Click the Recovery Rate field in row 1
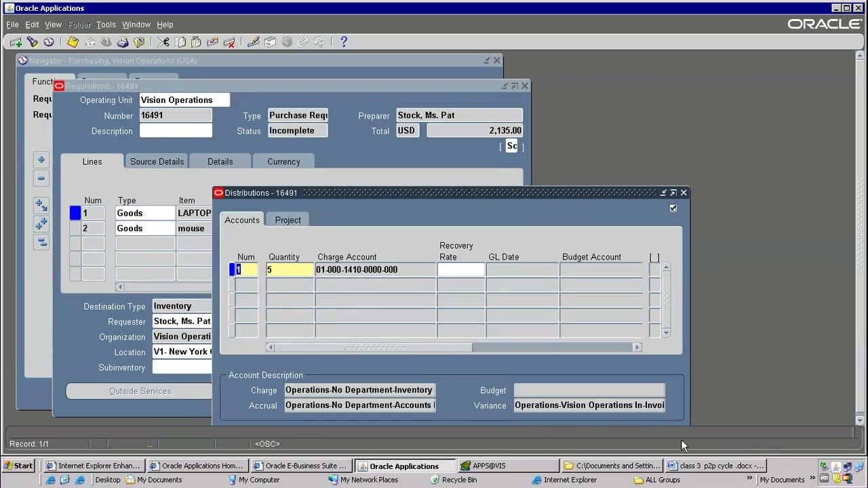Screen dimensions: 868x488 click(x=461, y=270)
